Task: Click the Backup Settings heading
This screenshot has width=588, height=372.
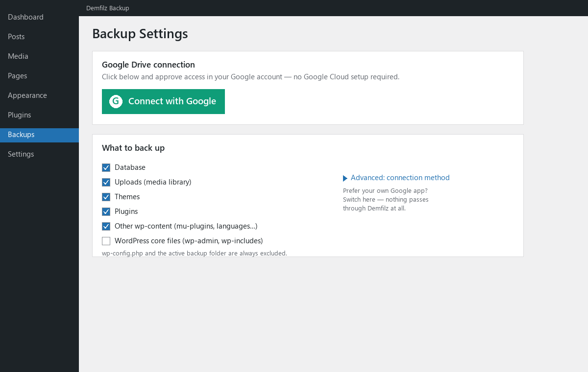Action: click(x=140, y=34)
